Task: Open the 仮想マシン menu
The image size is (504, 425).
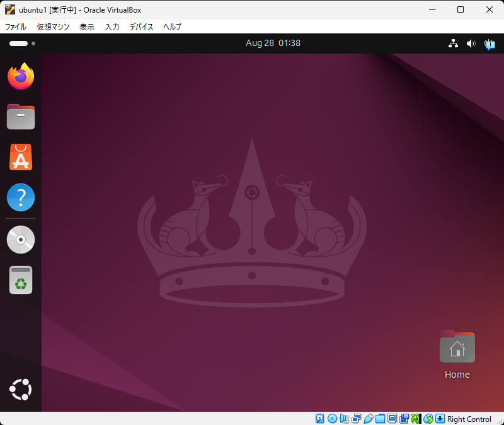Action: [53, 26]
